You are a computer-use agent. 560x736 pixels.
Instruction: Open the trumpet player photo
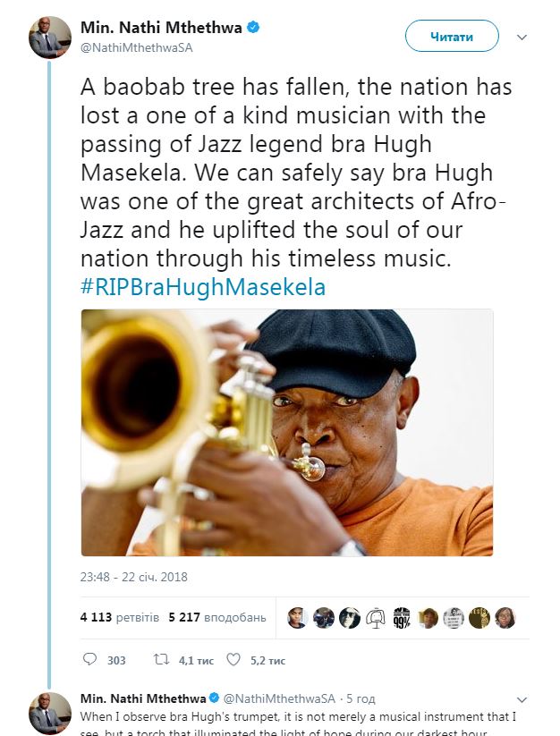pos(287,433)
